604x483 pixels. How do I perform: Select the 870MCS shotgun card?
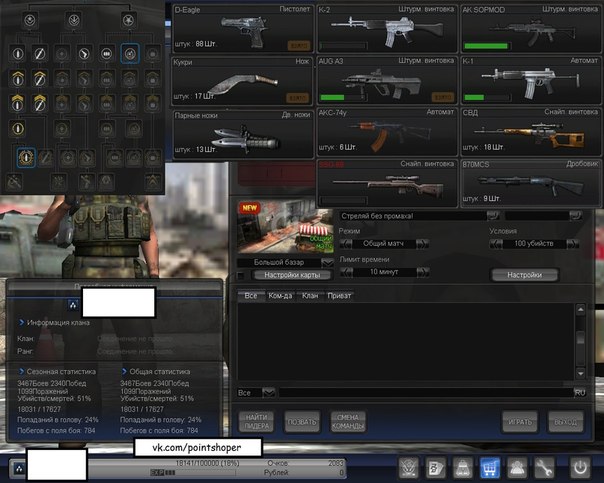click(x=531, y=183)
